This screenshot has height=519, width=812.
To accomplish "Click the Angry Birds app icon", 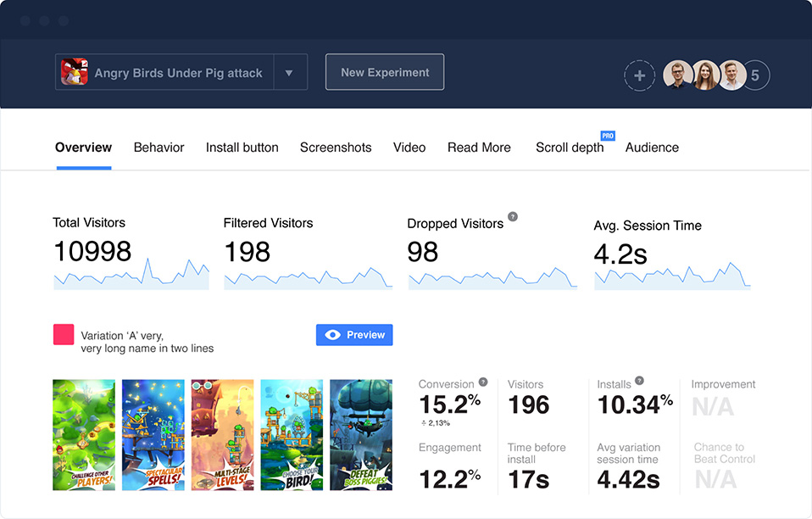I will (x=75, y=71).
